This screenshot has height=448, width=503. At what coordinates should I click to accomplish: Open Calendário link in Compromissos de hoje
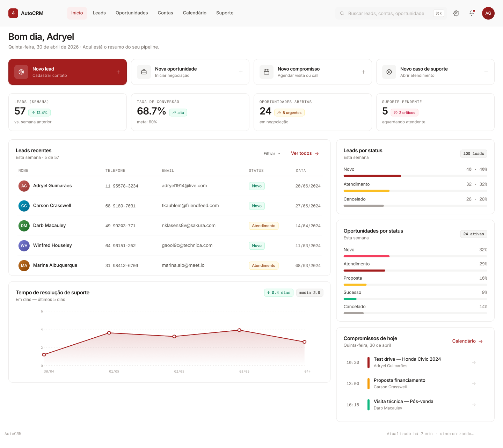pyautogui.click(x=467, y=341)
